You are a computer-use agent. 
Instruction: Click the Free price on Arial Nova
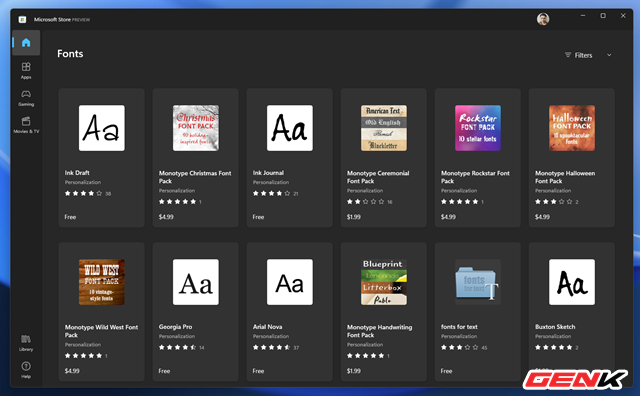(x=258, y=371)
